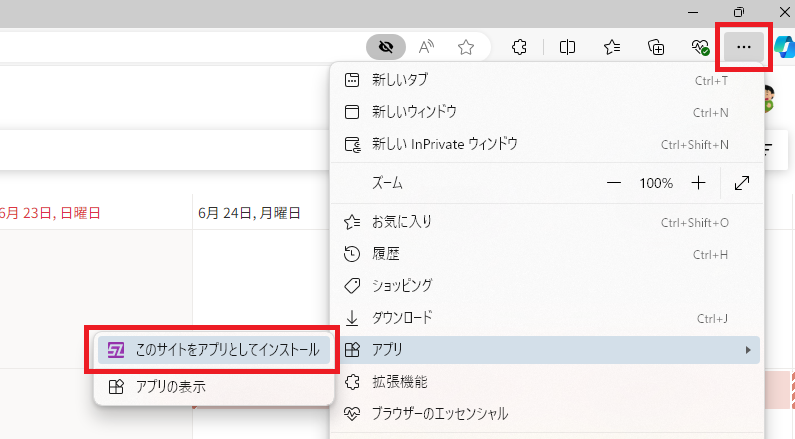
Task: Click the download arrow icon in menu
Action: (x=352, y=318)
